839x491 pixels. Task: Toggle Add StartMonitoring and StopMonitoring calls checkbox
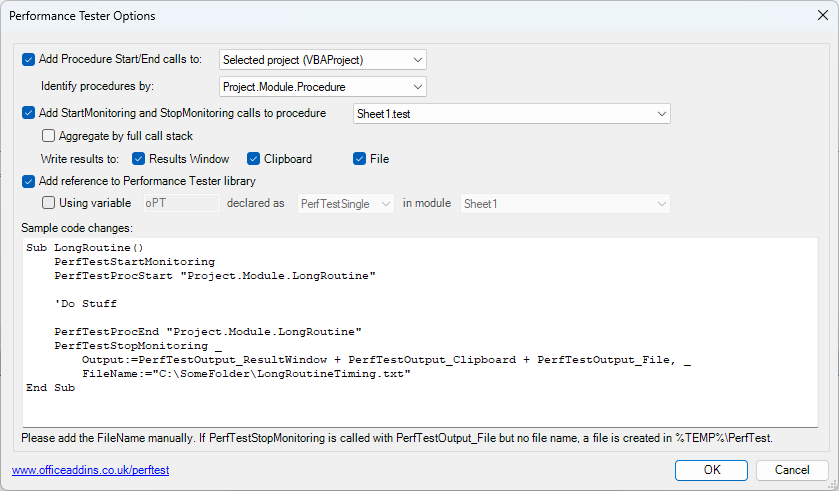28,114
